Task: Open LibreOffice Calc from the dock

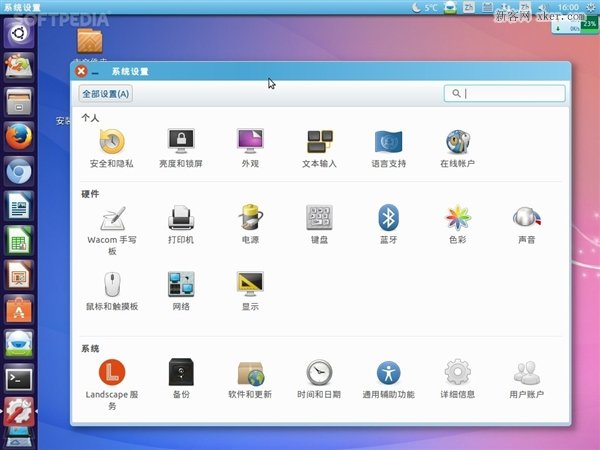Action: 19,240
